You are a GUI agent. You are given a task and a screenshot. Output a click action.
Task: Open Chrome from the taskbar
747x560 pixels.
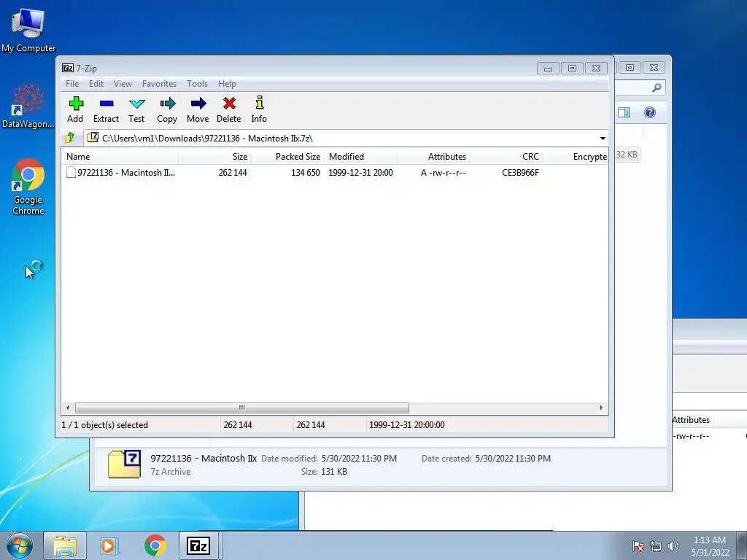click(x=155, y=545)
